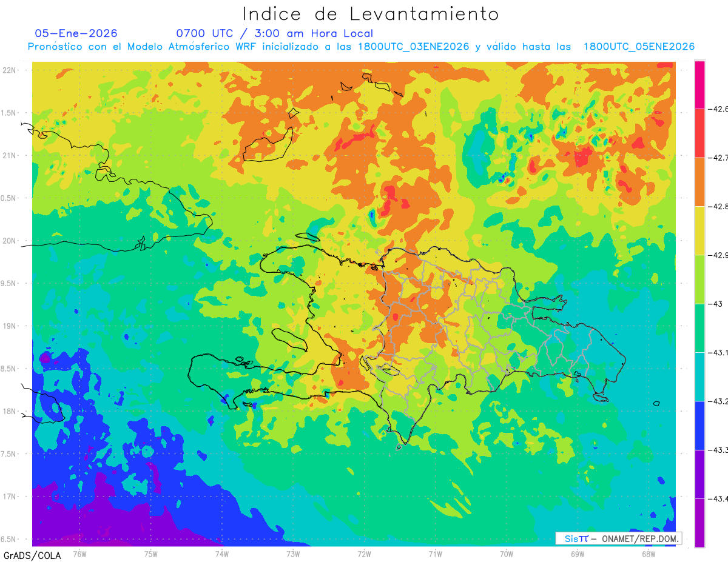Click the legend value '-42.6'
Image resolution: width=728 pixels, height=562 pixels.
718,109
